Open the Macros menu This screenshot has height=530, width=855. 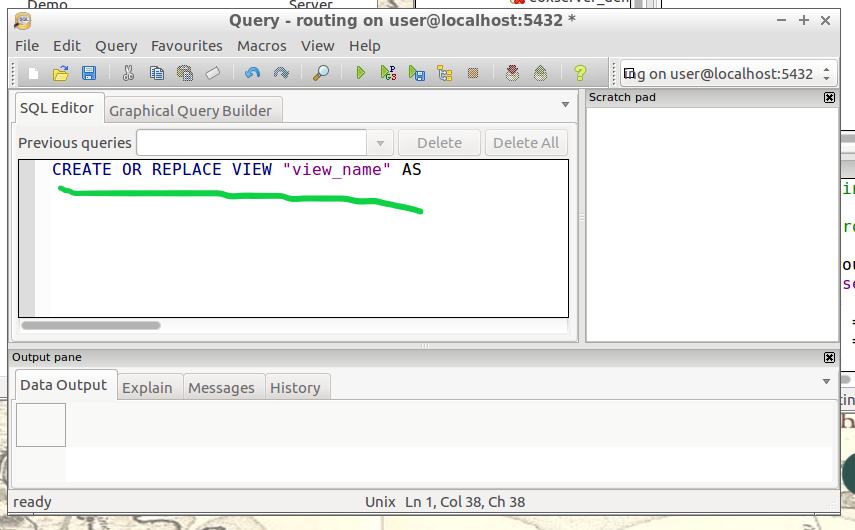pyautogui.click(x=262, y=45)
